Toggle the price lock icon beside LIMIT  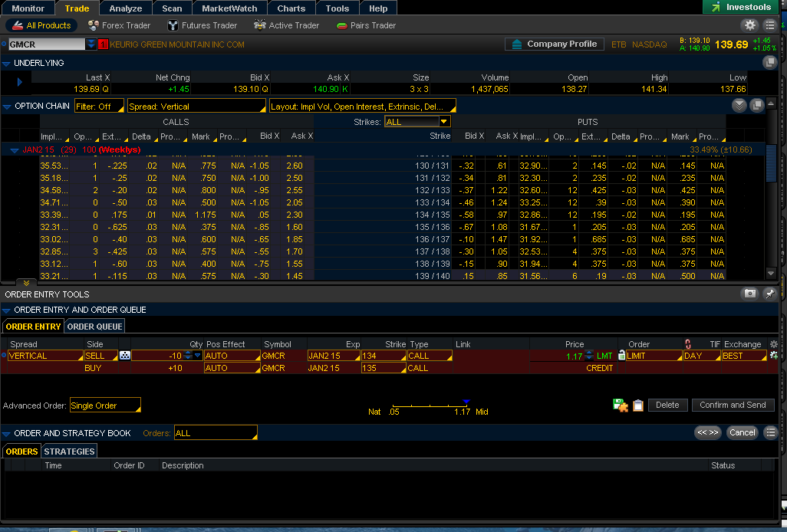pos(621,355)
